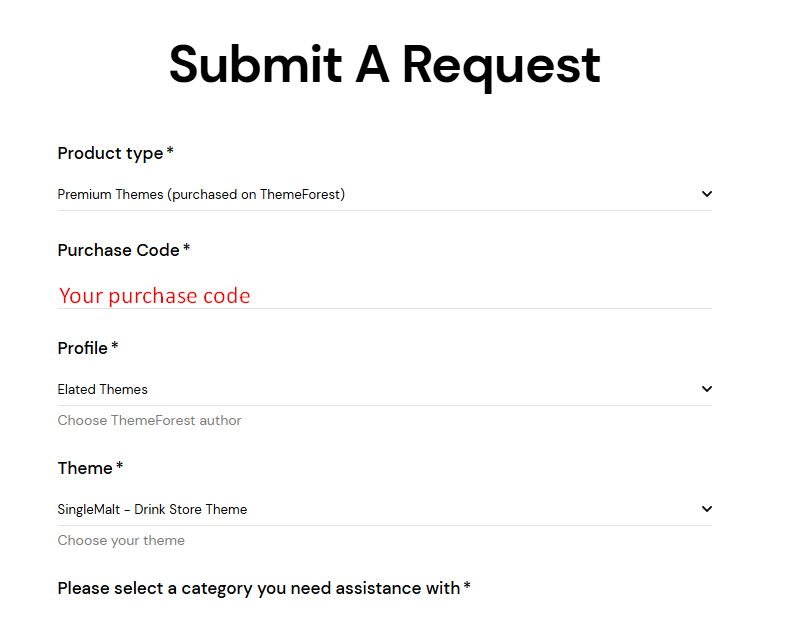The width and height of the screenshot is (787, 619).
Task: Click the Profile field label
Action: pos(82,348)
